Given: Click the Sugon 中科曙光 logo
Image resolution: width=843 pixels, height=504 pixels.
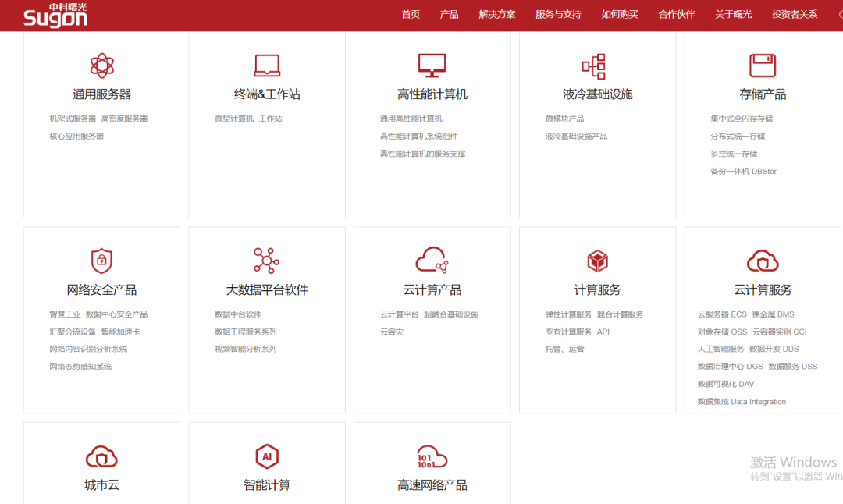Looking at the screenshot, I should click(55, 16).
